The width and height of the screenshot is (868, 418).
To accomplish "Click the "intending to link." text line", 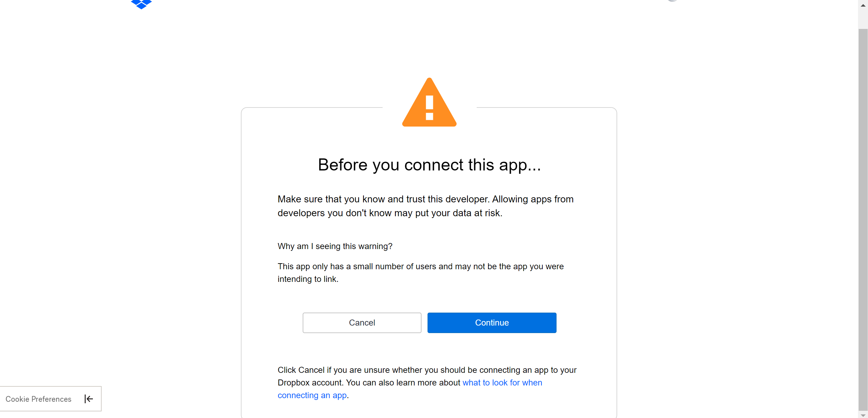I will (x=308, y=279).
